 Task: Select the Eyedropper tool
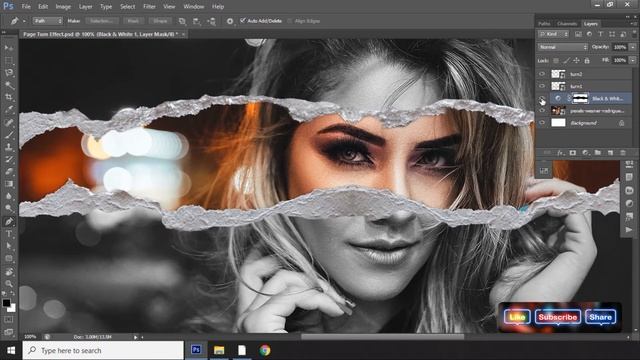(x=9, y=109)
